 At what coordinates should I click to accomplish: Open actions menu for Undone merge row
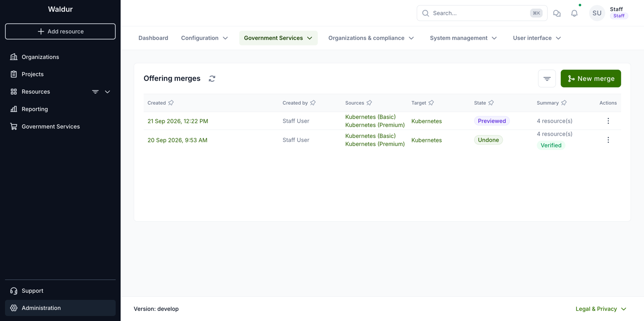coord(608,140)
